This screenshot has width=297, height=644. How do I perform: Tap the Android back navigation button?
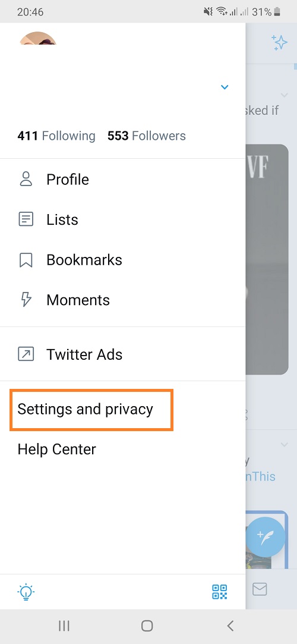coord(230,626)
